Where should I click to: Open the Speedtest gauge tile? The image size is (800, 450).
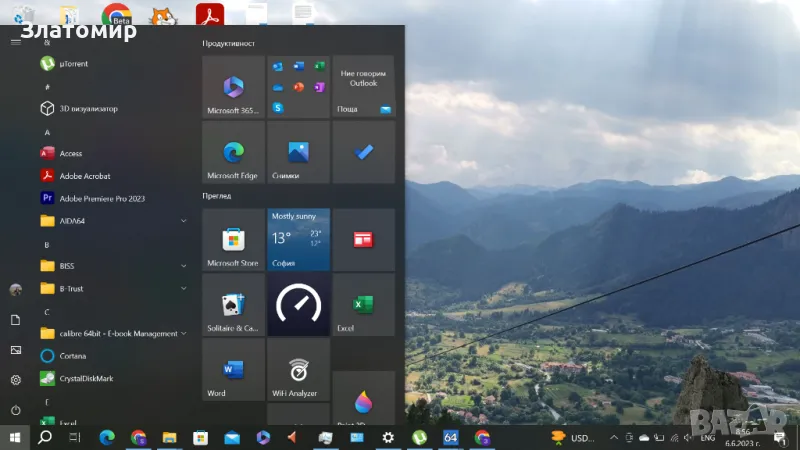click(x=298, y=305)
